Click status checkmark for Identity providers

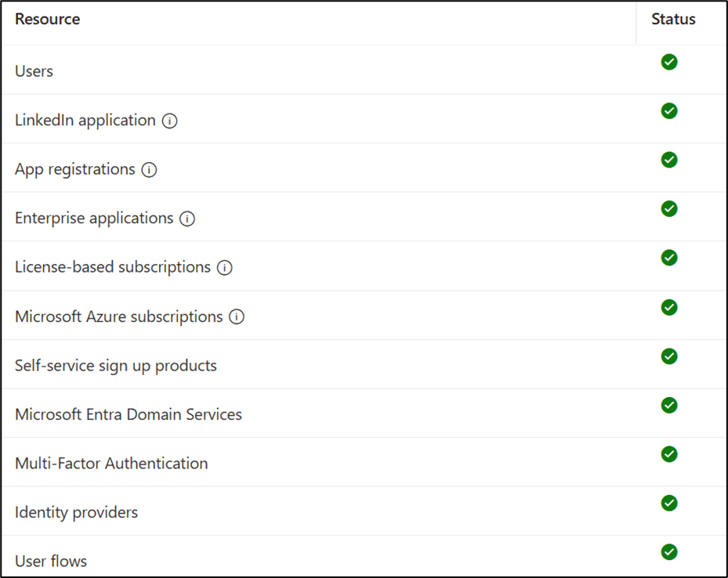click(668, 503)
